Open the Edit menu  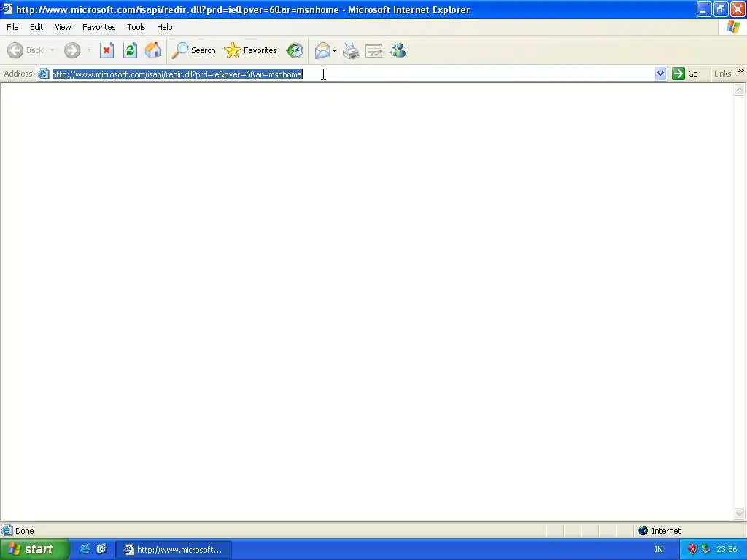[36, 27]
